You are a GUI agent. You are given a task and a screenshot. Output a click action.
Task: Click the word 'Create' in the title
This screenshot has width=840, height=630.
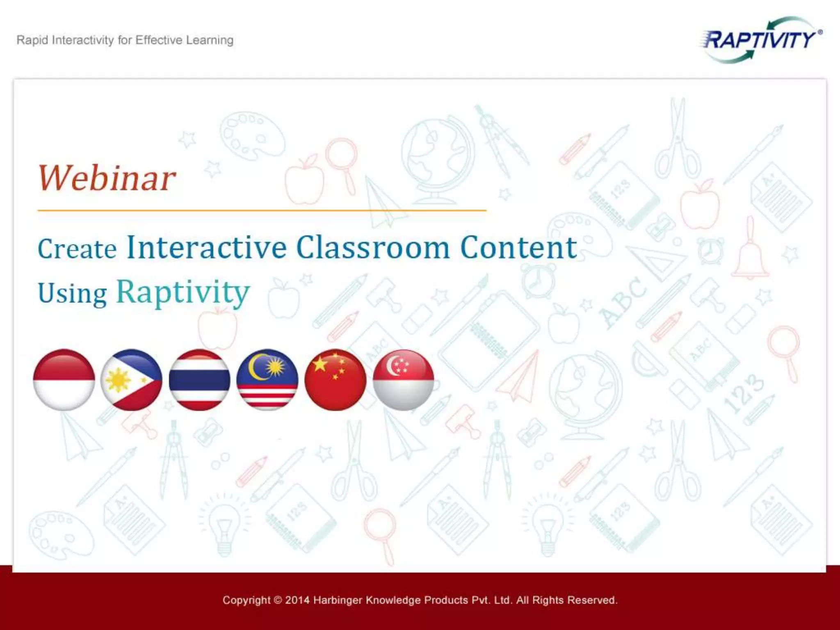tap(77, 249)
